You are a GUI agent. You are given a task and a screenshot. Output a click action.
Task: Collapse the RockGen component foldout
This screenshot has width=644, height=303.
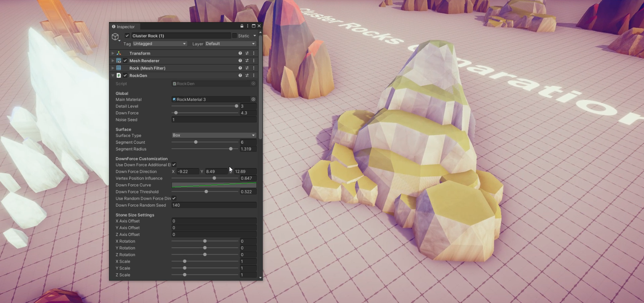click(x=113, y=75)
